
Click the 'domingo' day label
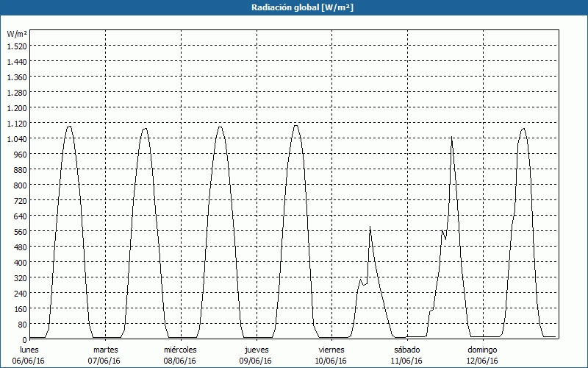click(482, 350)
